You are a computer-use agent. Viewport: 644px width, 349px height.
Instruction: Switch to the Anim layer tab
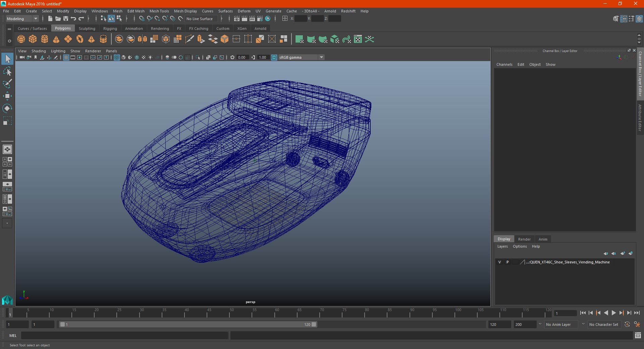click(x=543, y=239)
